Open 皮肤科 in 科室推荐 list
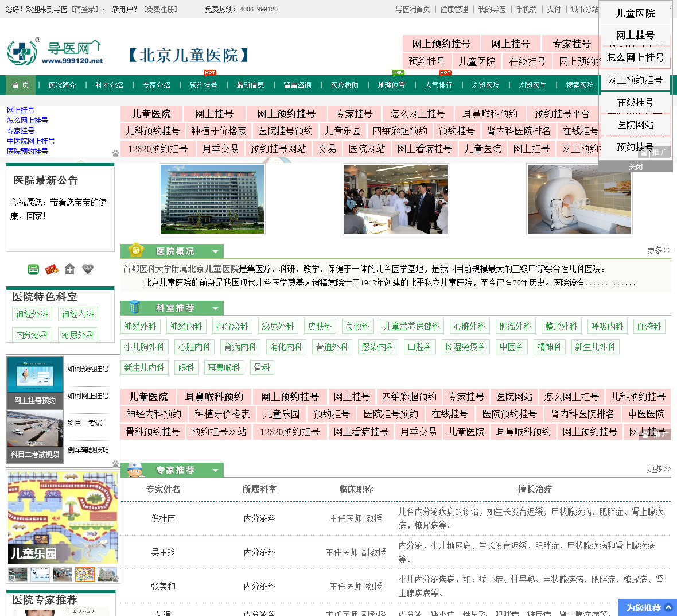The image size is (677, 616). coord(320,326)
